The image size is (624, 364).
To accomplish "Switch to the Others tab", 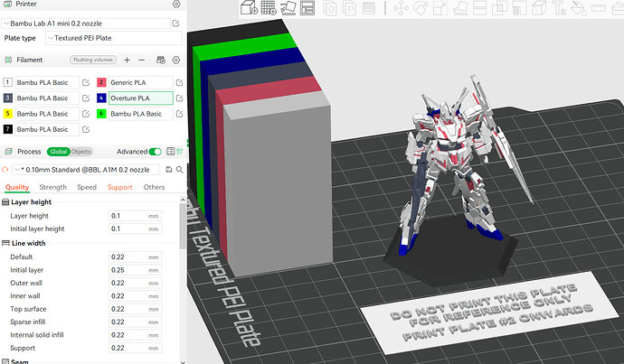I will tap(154, 187).
